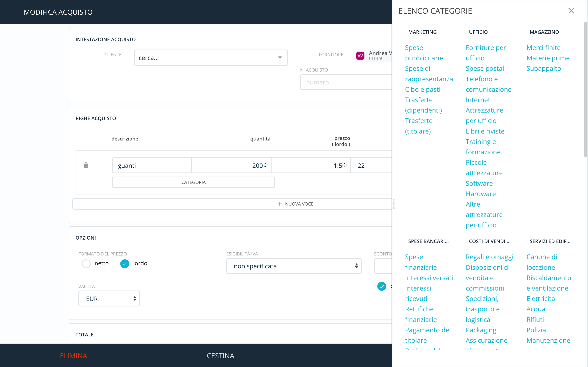
Task: Click the categories panel scrollbar
Action: click(x=585, y=90)
